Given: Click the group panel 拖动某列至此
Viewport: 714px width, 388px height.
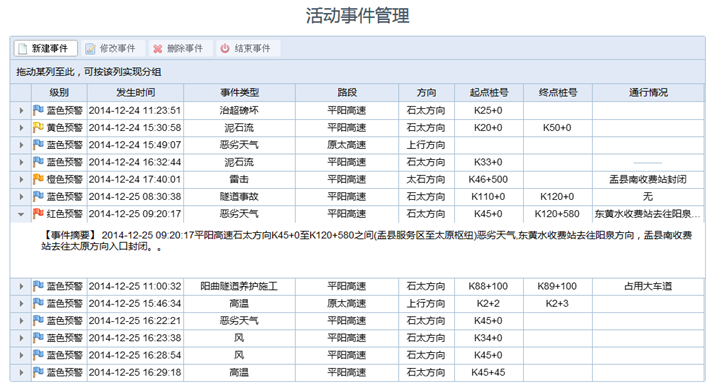Looking at the screenshot, I should [x=357, y=72].
